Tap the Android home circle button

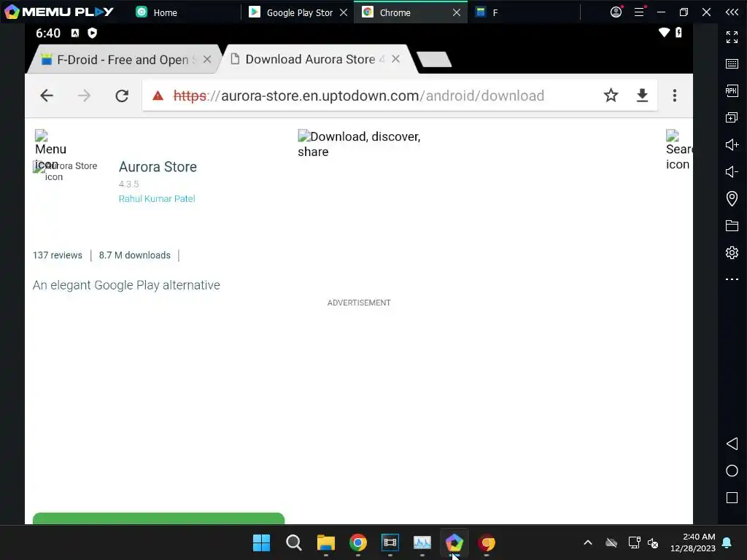pyautogui.click(x=732, y=471)
